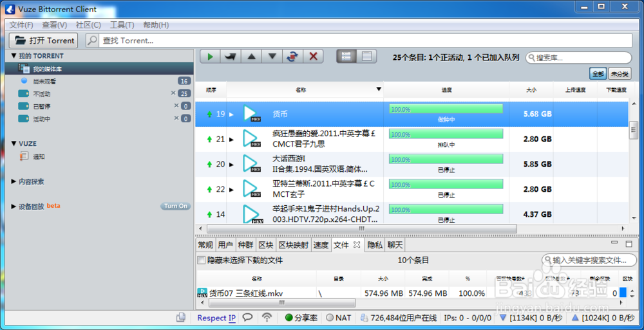This screenshot has height=330, width=644.
Task: Click the Respect IP link
Action: tap(216, 318)
